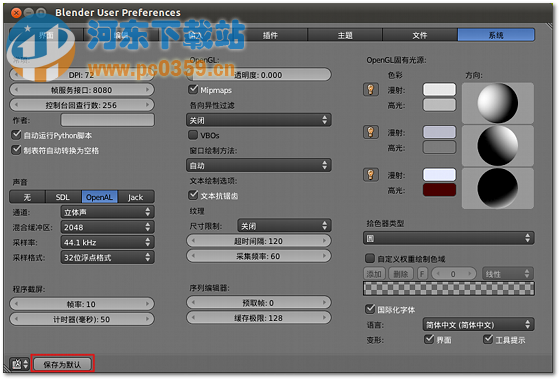The width and height of the screenshot is (560, 380).
Task: Switch to the 系统 tab
Action: click(x=496, y=35)
